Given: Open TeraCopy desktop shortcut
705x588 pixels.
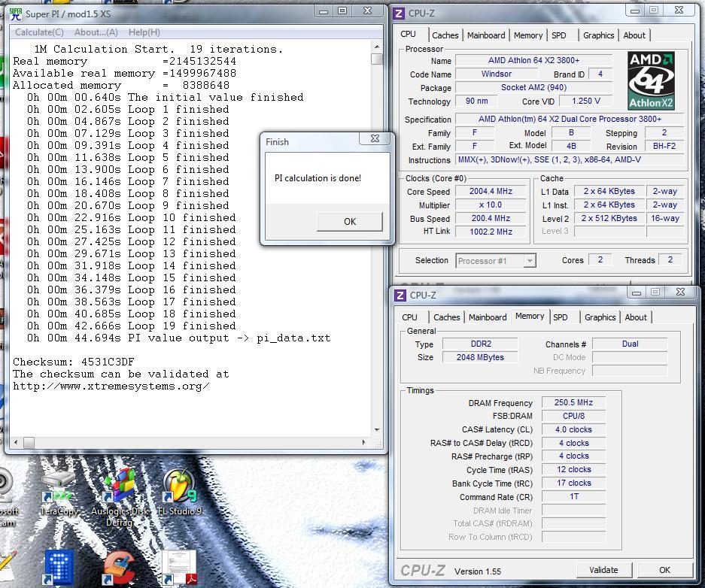Looking at the screenshot, I should point(59,493).
